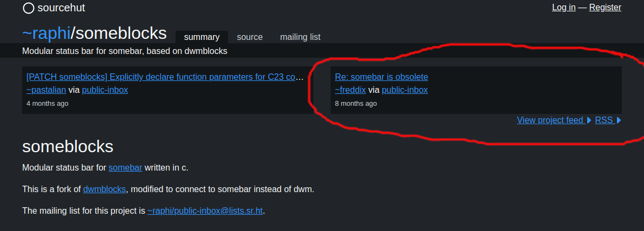Open the PATCH someblocks C23 thread
Viewport: 644px width, 231px height.
coord(165,77)
